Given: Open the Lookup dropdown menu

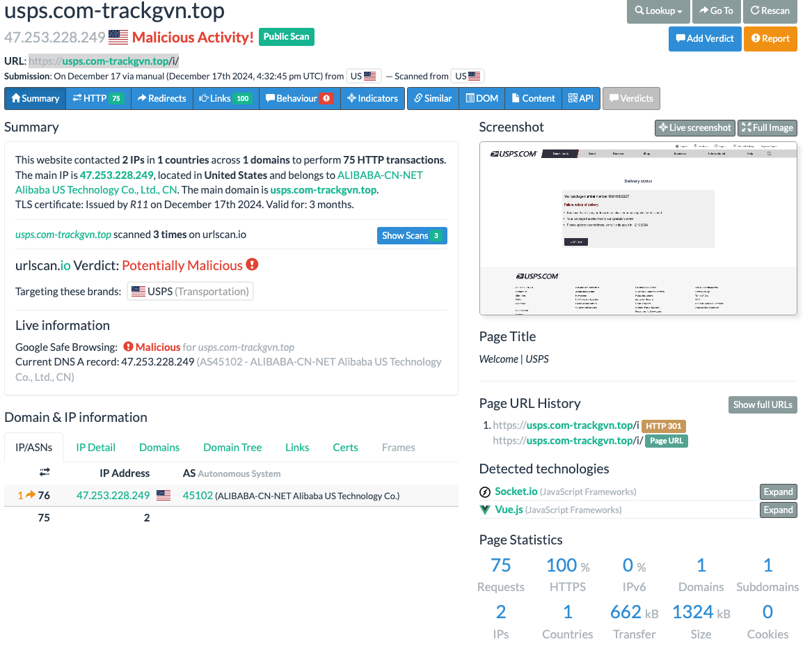Looking at the screenshot, I should (x=657, y=12).
